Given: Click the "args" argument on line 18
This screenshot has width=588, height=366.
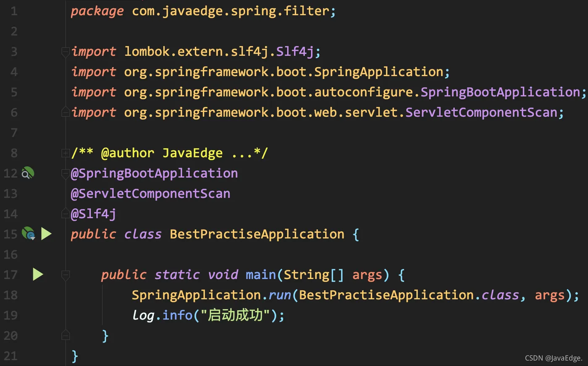Looking at the screenshot, I should point(550,295).
